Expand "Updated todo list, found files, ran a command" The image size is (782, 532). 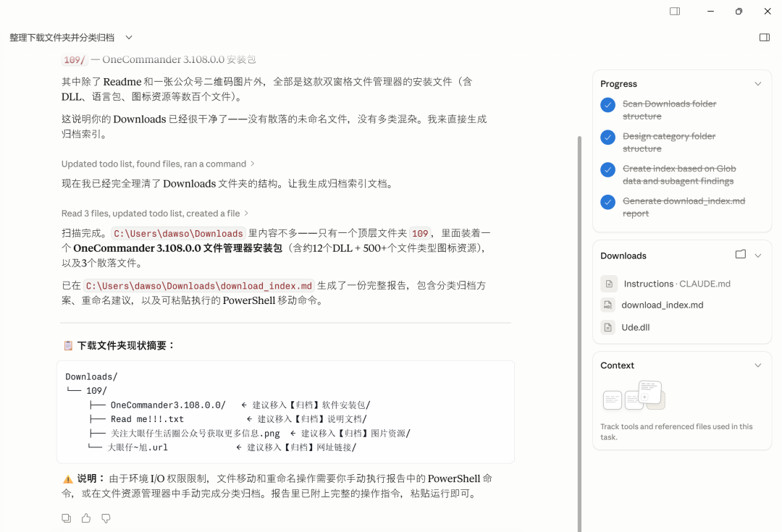point(158,164)
